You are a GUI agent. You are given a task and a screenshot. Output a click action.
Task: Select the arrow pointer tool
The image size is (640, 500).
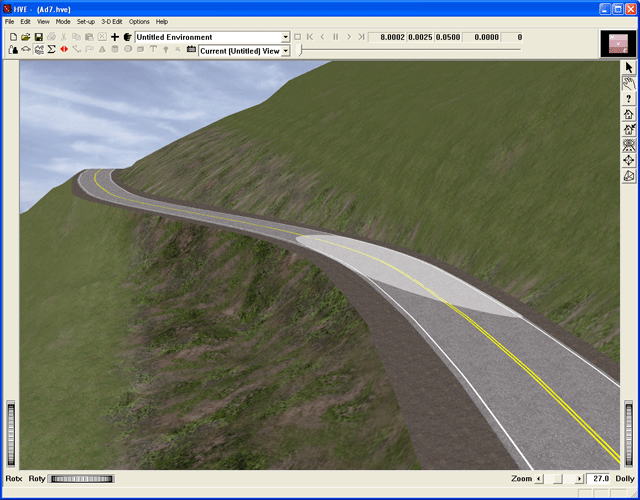[629, 67]
